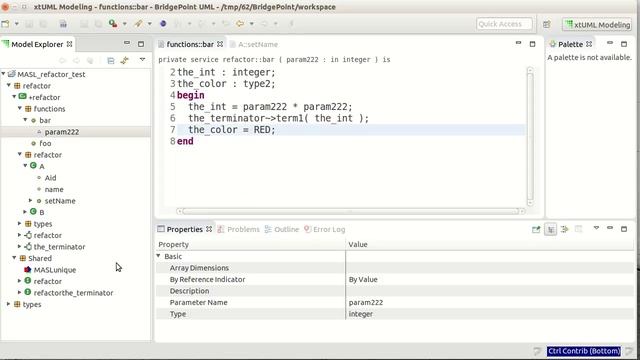
Task: Open the external tools dropdown arrow
Action: tap(149, 24)
